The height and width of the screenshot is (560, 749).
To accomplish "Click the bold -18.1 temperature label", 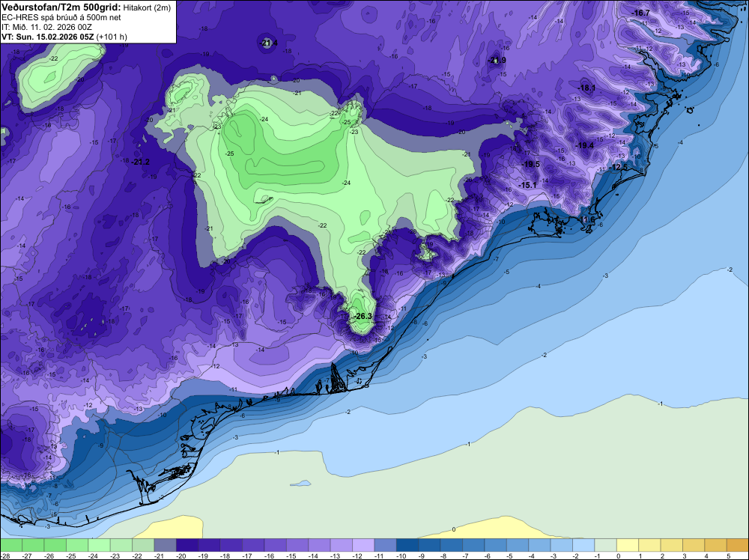I will pos(586,88).
